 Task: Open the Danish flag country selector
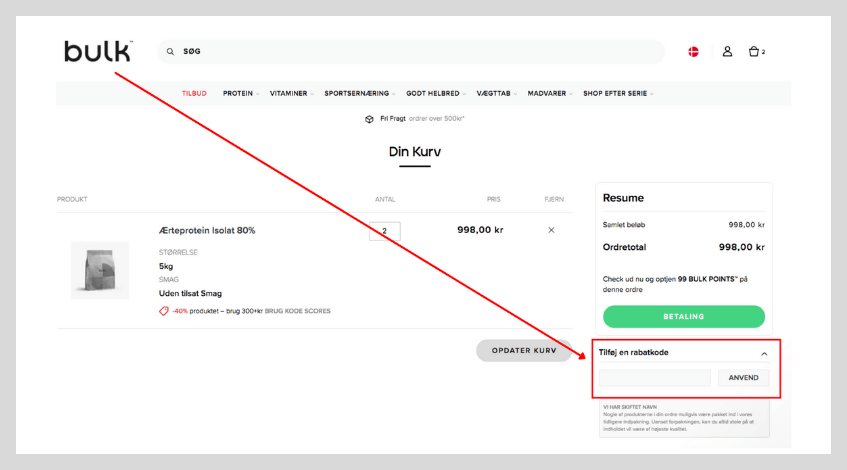[x=693, y=51]
